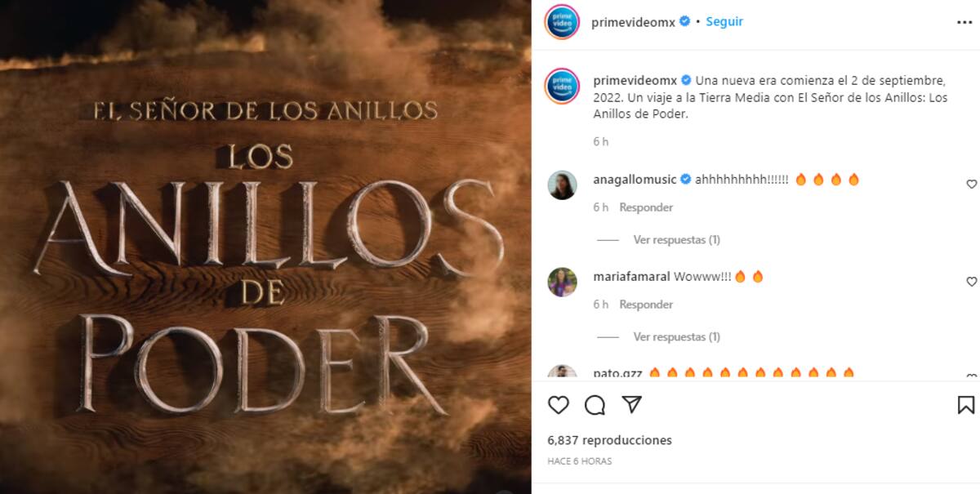Follow primevideomx with Seguir
Viewport: 980px width, 494px height.
[724, 22]
